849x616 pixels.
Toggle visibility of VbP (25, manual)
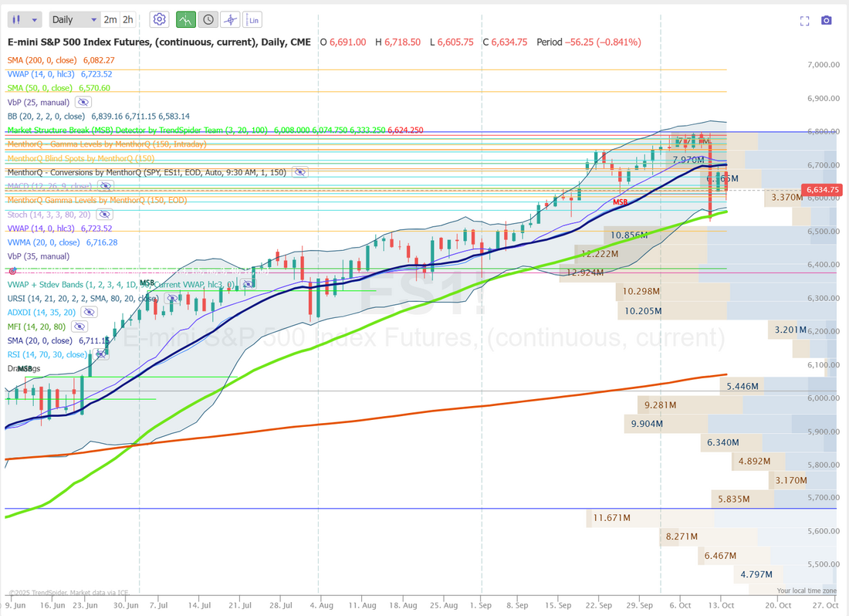click(83, 102)
